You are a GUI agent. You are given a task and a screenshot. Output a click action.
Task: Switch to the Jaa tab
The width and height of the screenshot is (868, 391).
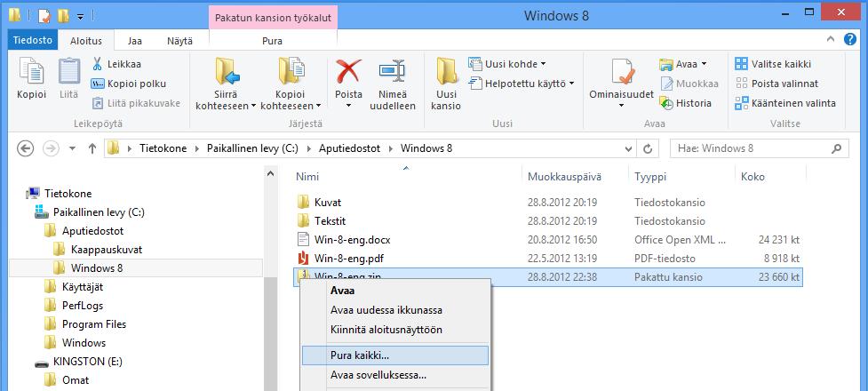(134, 41)
